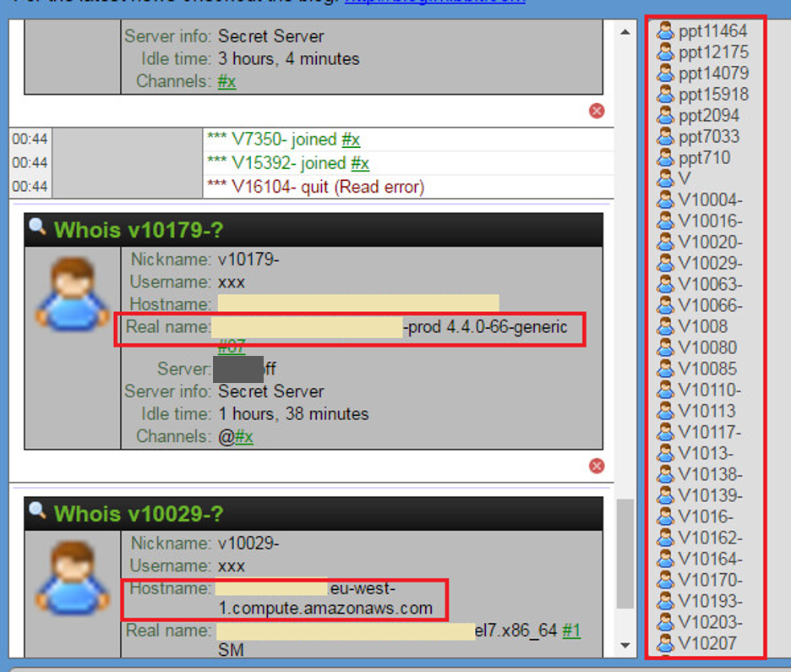The width and height of the screenshot is (791, 672).
Task: Click the user icon next to V10004-
Action: point(666,200)
